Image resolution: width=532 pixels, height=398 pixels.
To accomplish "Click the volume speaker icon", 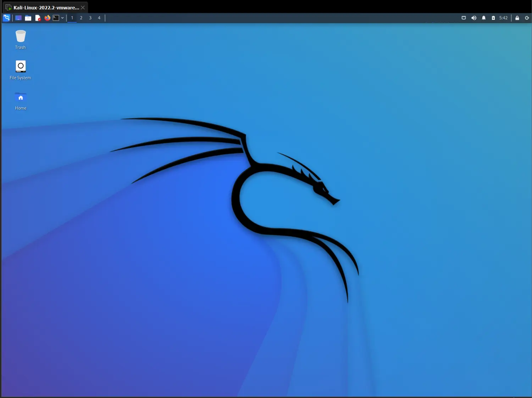I will [474, 18].
